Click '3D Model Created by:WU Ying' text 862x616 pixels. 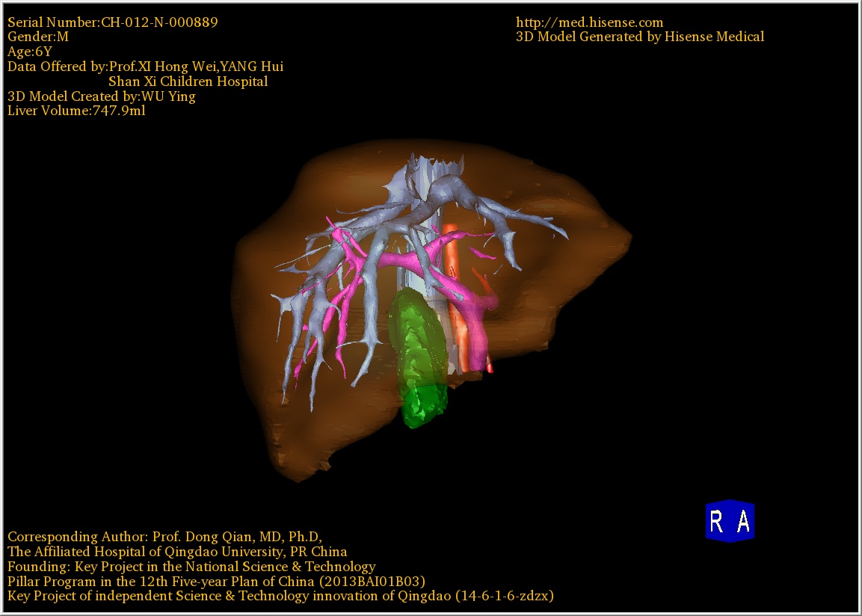pos(101,96)
